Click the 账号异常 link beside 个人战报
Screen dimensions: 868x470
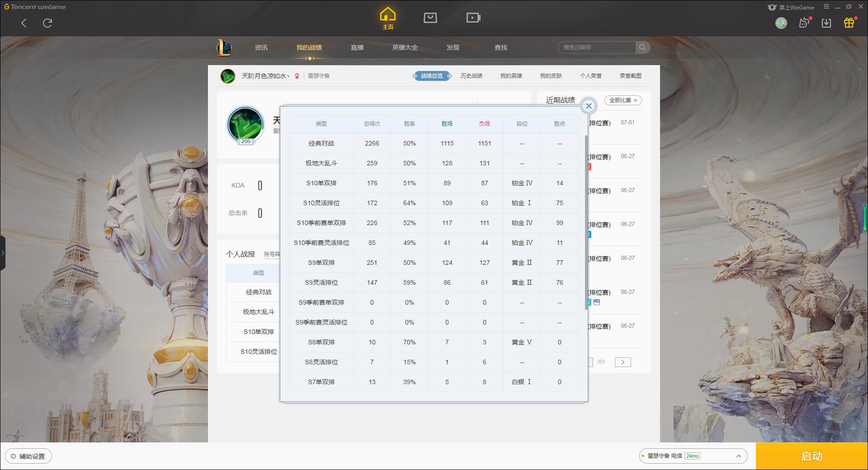pos(272,254)
